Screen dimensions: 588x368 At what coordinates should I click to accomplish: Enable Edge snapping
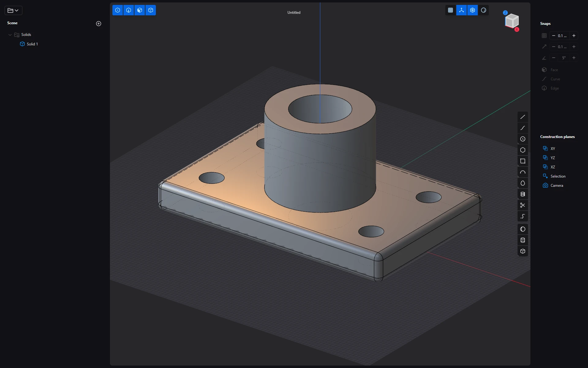(x=551, y=88)
